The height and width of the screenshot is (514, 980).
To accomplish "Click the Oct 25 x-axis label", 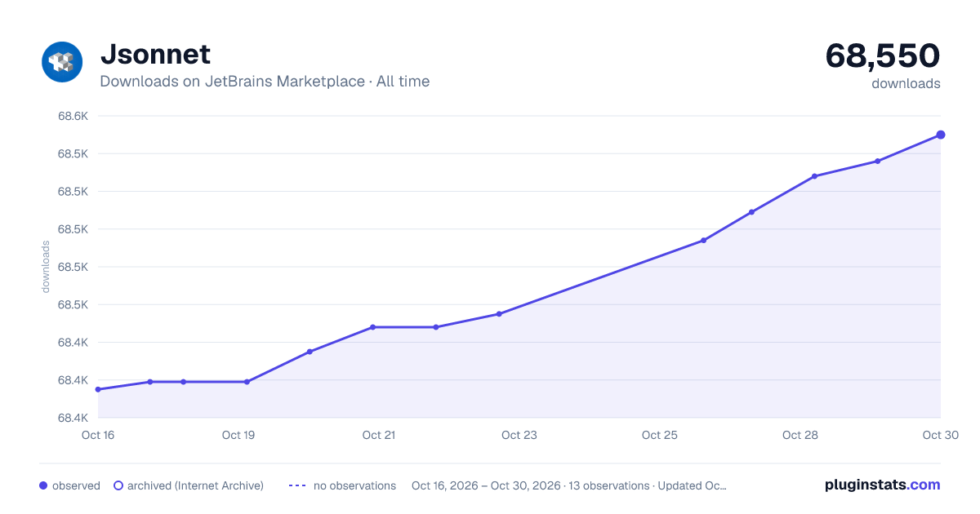I will click(x=660, y=435).
